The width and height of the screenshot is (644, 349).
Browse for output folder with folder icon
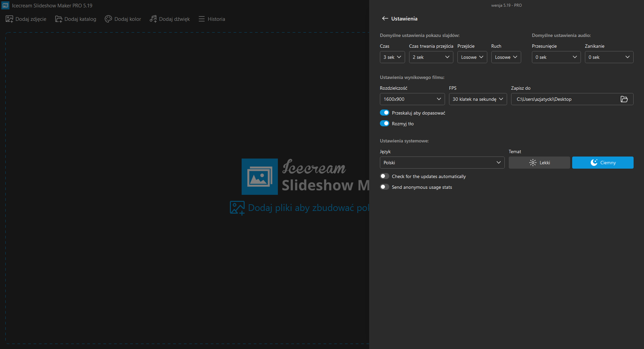(x=624, y=99)
